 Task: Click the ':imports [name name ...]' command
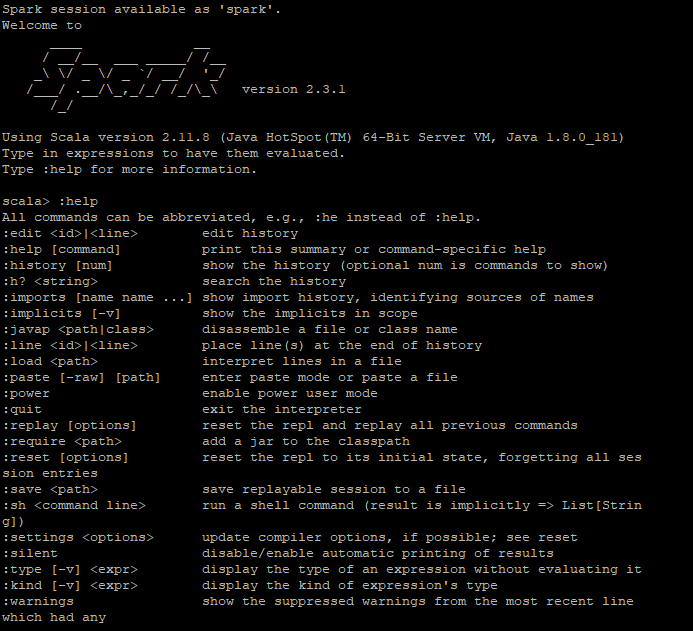[98, 297]
